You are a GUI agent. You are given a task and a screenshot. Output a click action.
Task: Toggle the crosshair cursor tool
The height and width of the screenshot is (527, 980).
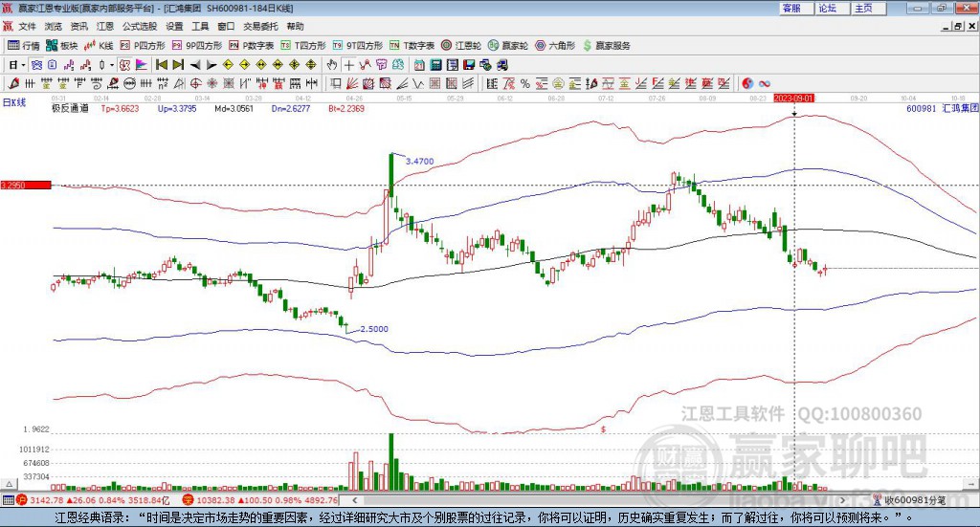(348, 65)
